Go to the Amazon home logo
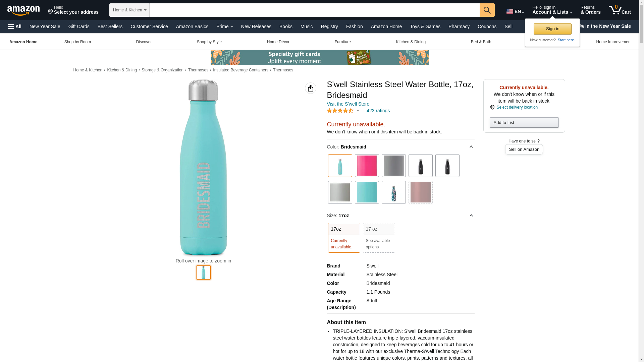 tap(23, 10)
